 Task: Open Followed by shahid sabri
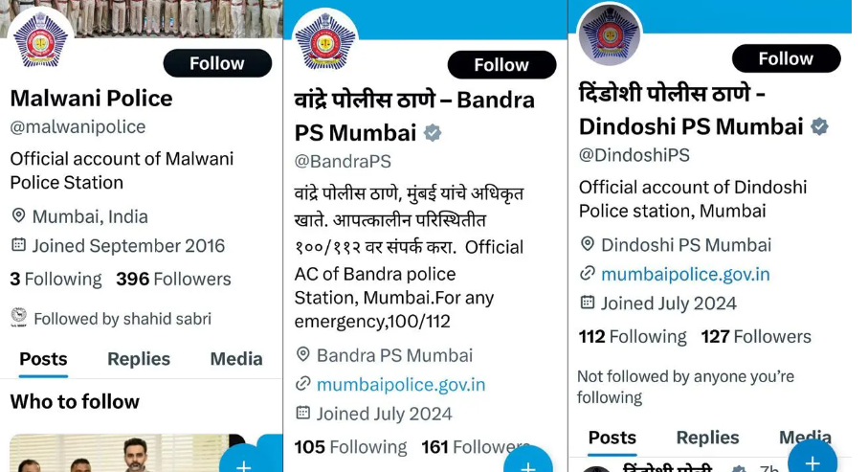[122, 319]
